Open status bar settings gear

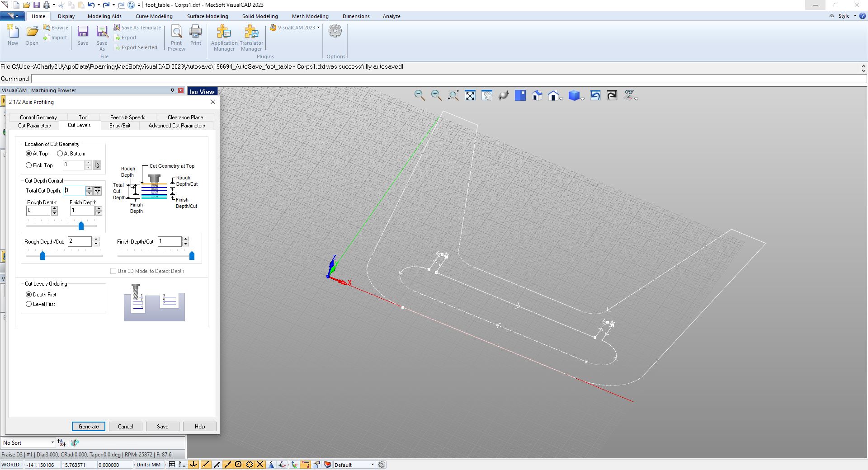[382, 465]
